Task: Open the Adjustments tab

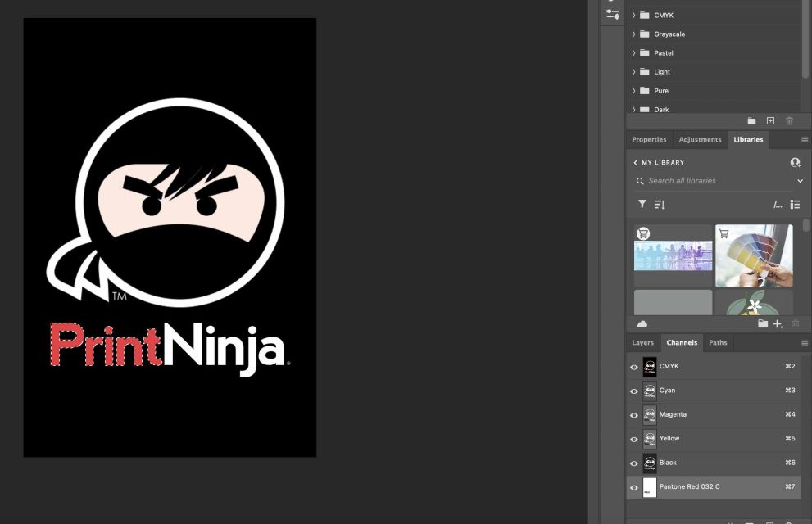Action: click(700, 139)
